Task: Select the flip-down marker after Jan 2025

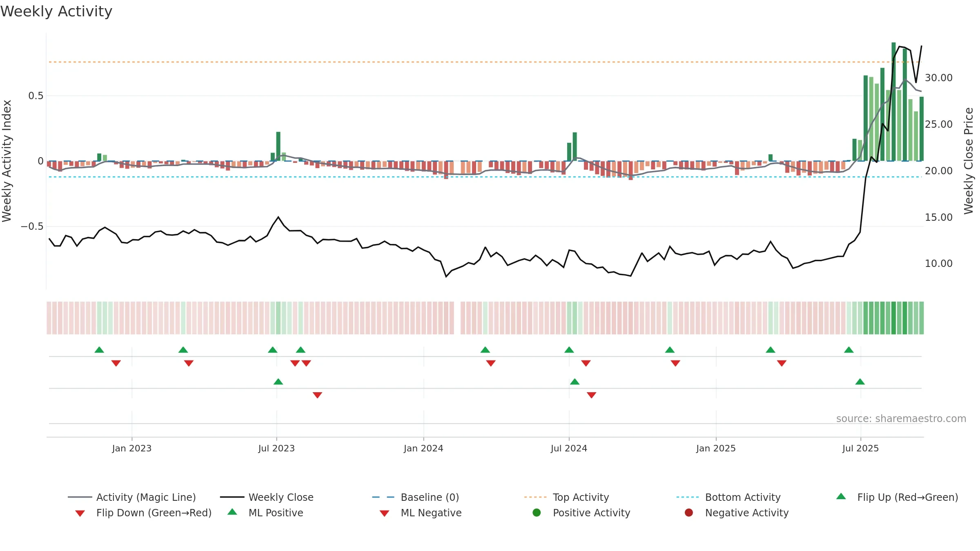Action: point(782,363)
